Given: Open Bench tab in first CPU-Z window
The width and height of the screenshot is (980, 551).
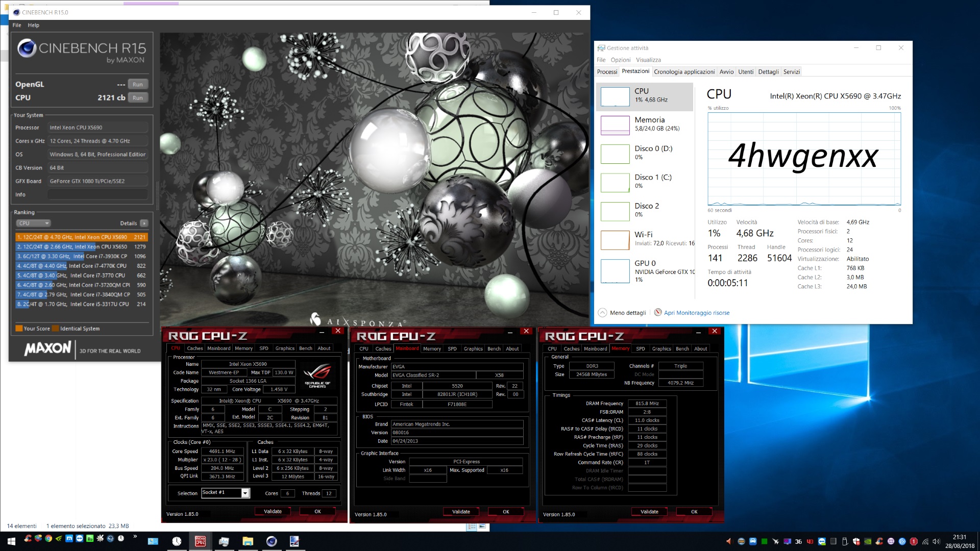Looking at the screenshot, I should (x=306, y=348).
